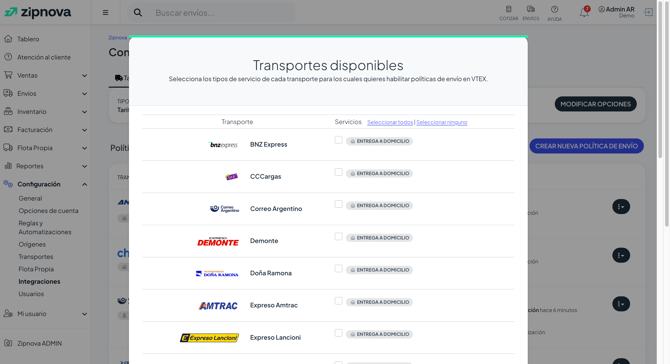Toggle the hamburger menu icon
The image size is (670, 364).
(x=106, y=13)
